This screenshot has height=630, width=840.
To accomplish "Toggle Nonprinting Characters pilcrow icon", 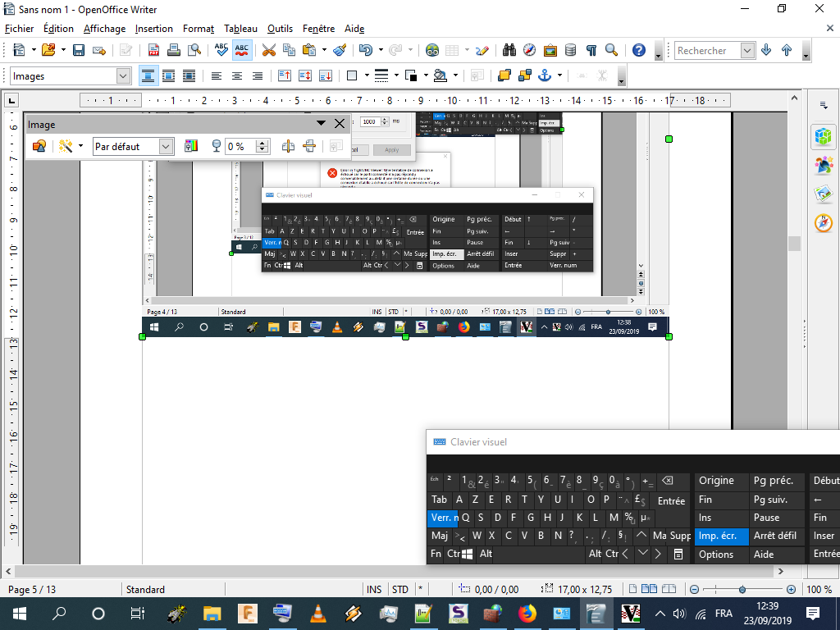I will click(x=591, y=50).
